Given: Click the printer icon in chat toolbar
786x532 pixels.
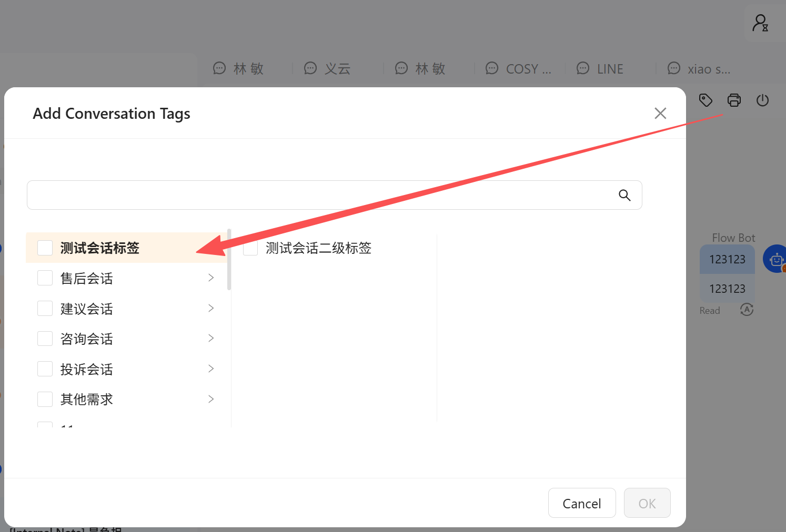Looking at the screenshot, I should pos(734,100).
